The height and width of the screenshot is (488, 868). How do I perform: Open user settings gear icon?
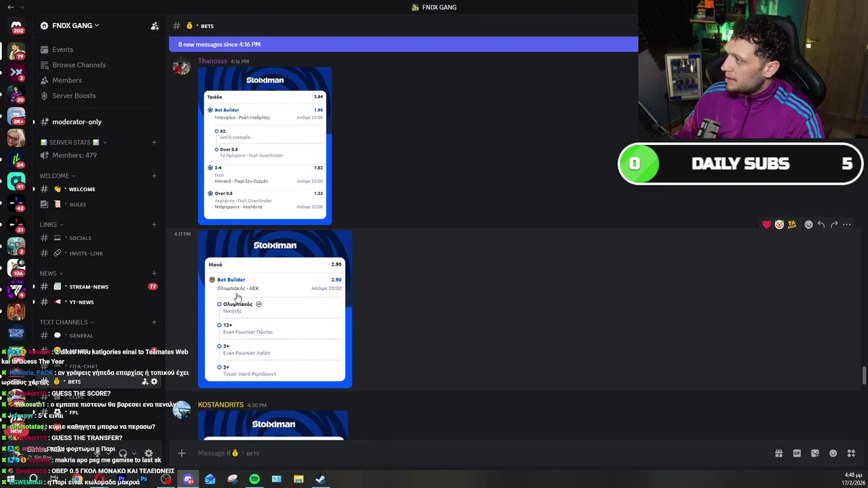point(149,453)
